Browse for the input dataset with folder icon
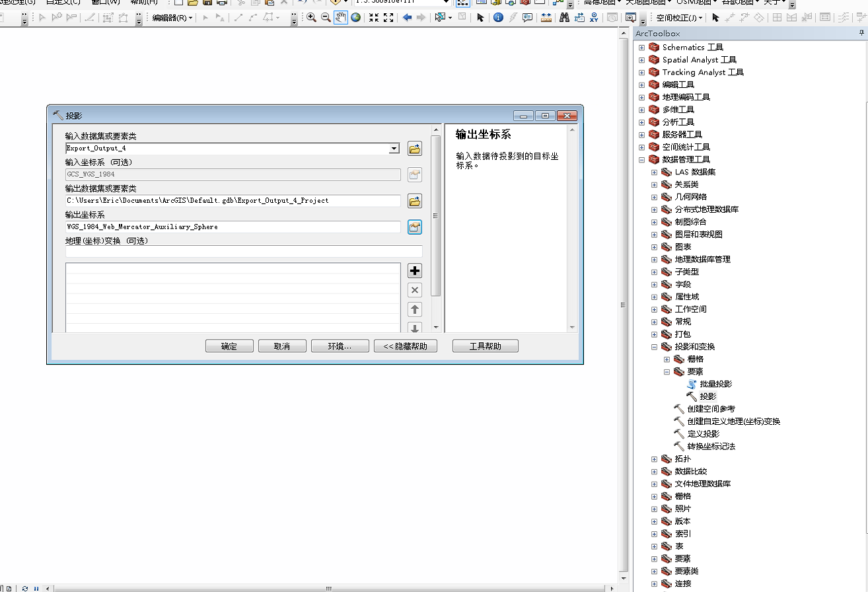 [414, 149]
